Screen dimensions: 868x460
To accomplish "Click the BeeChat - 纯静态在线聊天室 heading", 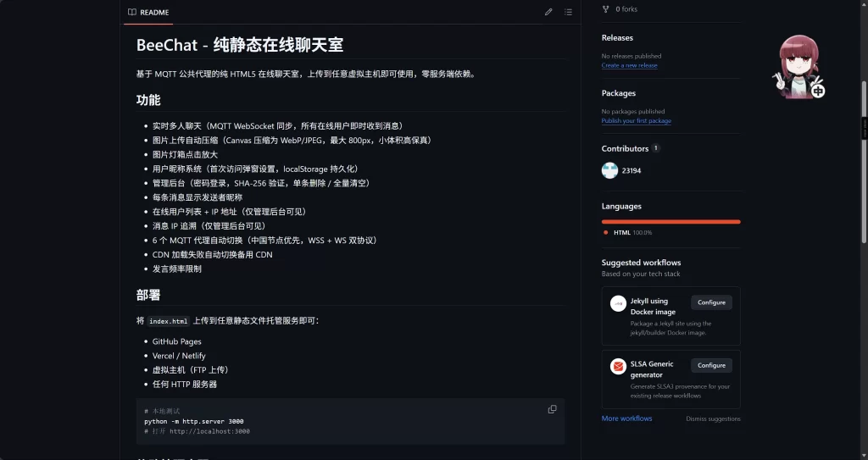I will pos(240,45).
